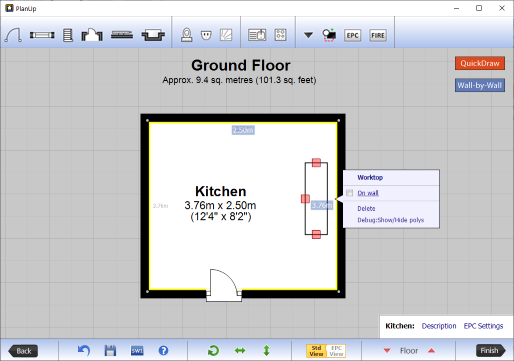Click the left red handle of worktop
The width and height of the screenshot is (514, 361).
[305, 199]
